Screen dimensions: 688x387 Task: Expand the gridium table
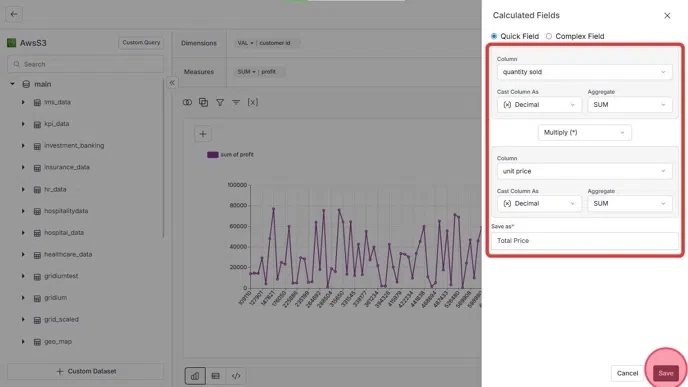click(x=23, y=298)
